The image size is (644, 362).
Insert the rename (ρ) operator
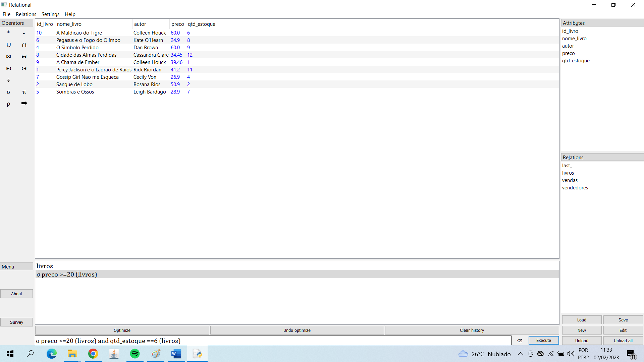[9, 104]
